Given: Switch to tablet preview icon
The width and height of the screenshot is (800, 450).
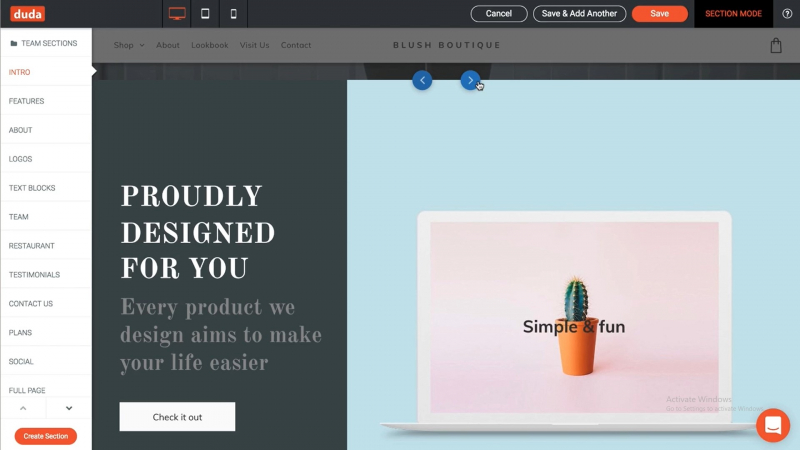Looking at the screenshot, I should [205, 14].
